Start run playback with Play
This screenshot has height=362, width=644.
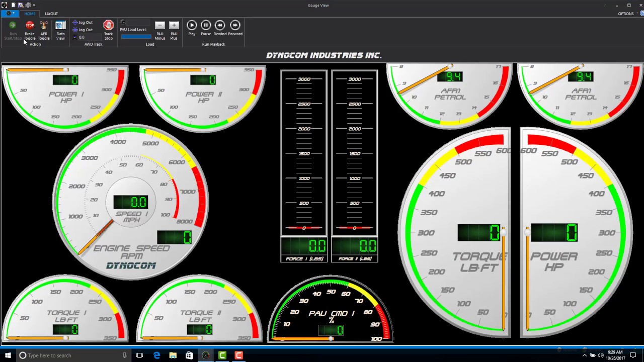point(192,28)
